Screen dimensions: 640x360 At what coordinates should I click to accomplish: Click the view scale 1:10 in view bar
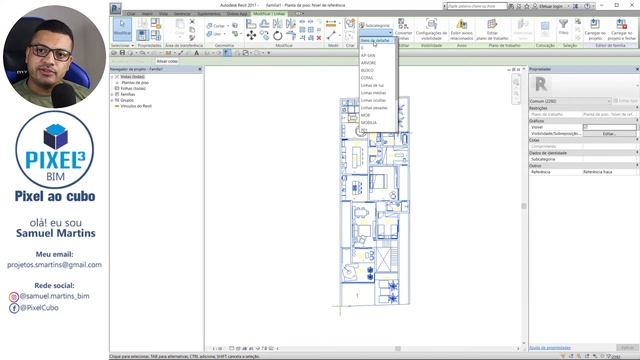(217, 349)
